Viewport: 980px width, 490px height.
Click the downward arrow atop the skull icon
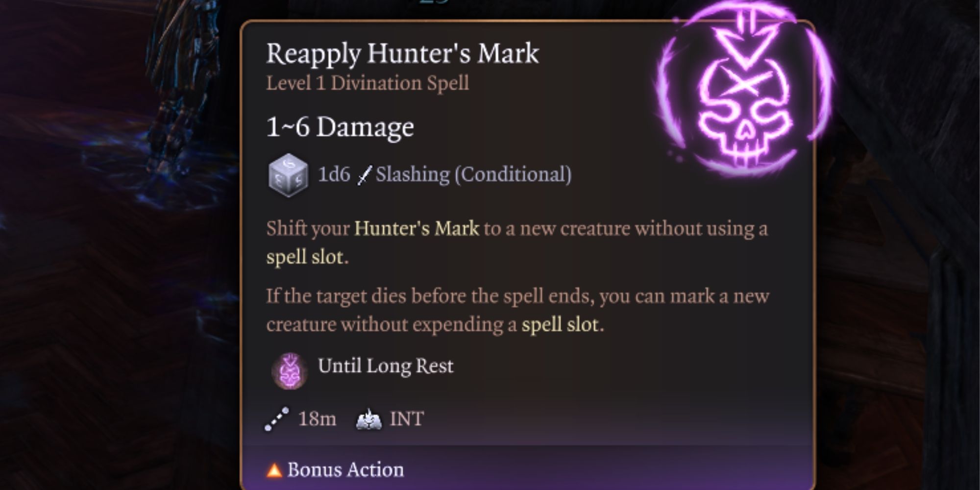[x=745, y=39]
